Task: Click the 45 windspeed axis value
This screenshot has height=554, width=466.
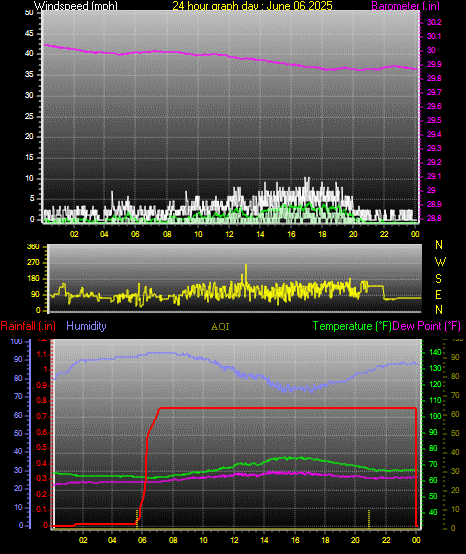Action: (29, 34)
